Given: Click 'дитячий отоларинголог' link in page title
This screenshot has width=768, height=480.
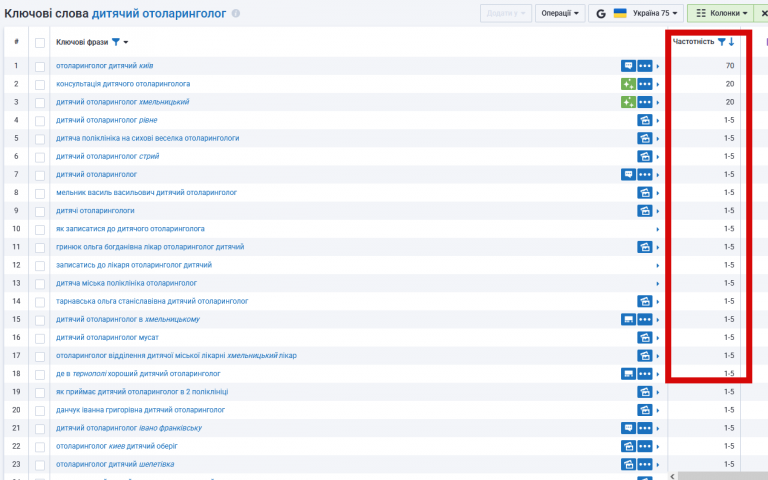Looking at the screenshot, I should (159, 13).
